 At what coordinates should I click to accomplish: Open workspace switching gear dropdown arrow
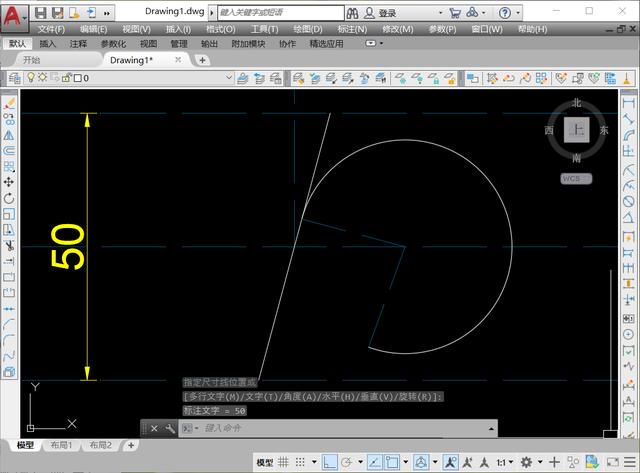click(540, 462)
